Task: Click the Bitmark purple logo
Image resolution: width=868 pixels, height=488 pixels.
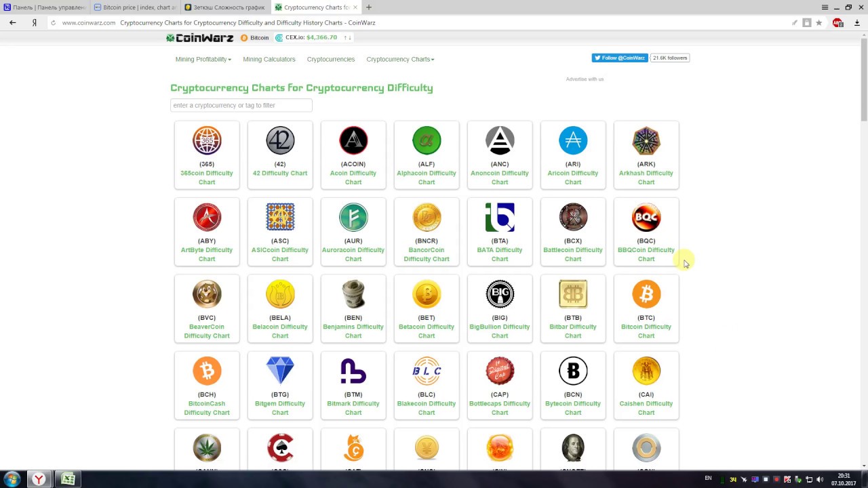Action: [353, 371]
